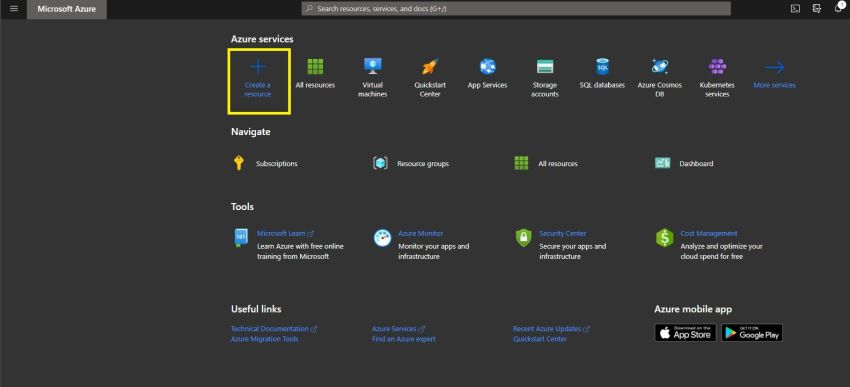
Task: Open the Microsoft Learn link
Action: pyautogui.click(x=285, y=234)
